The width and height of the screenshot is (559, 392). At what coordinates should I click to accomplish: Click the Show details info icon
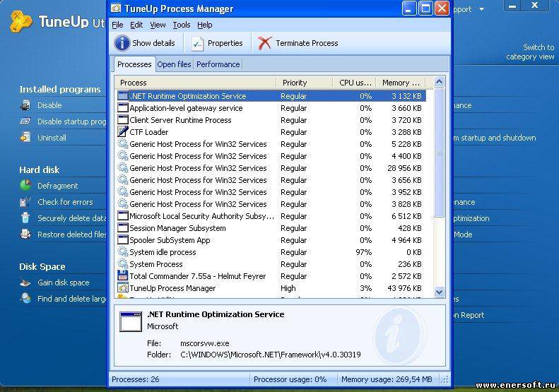pyautogui.click(x=122, y=43)
